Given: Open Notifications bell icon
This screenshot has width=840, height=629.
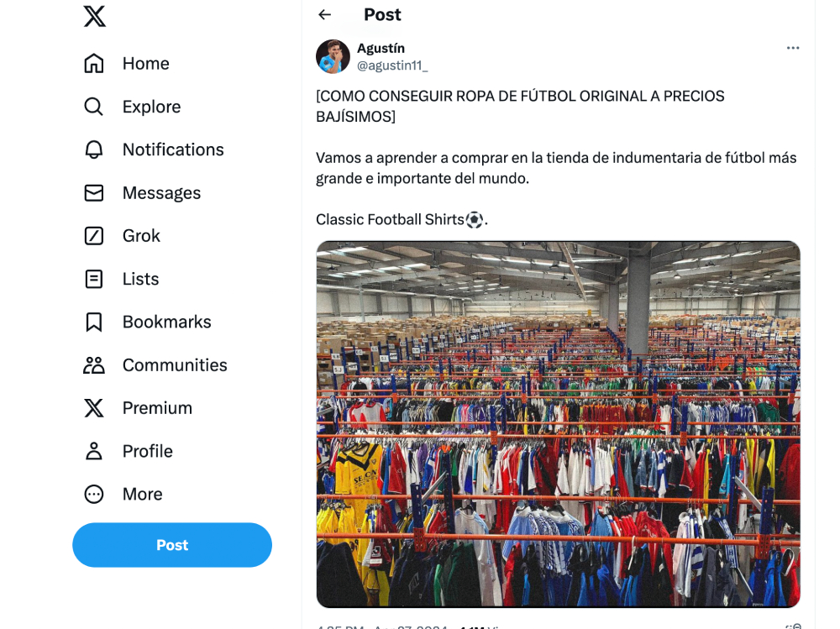Looking at the screenshot, I should click(94, 149).
